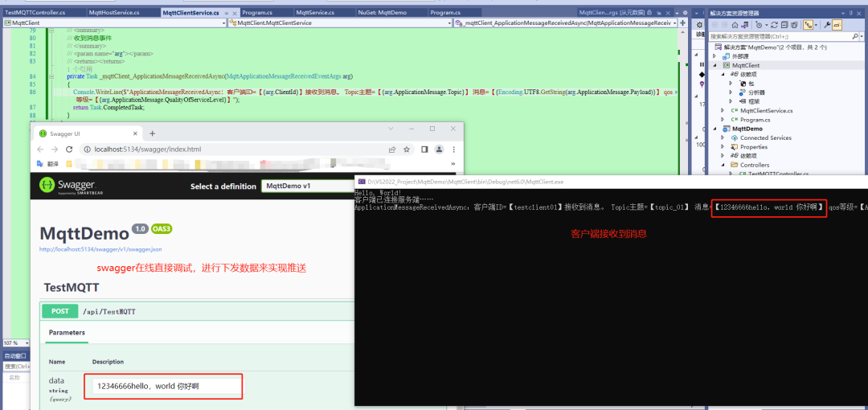Click the browser Forward arrow
This screenshot has width=868, height=410.
click(x=55, y=150)
